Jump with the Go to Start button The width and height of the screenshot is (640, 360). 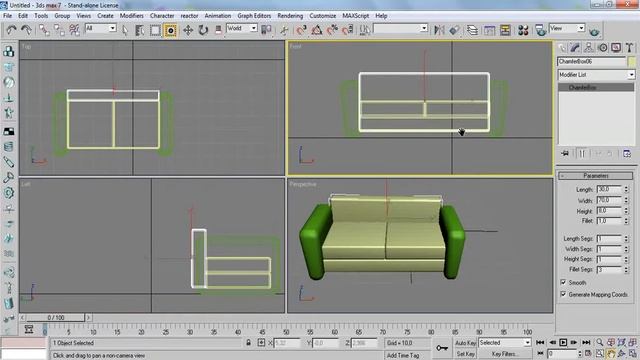(x=540, y=342)
